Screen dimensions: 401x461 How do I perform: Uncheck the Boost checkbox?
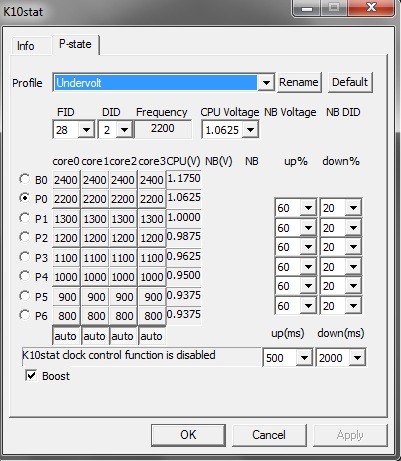coord(31,376)
